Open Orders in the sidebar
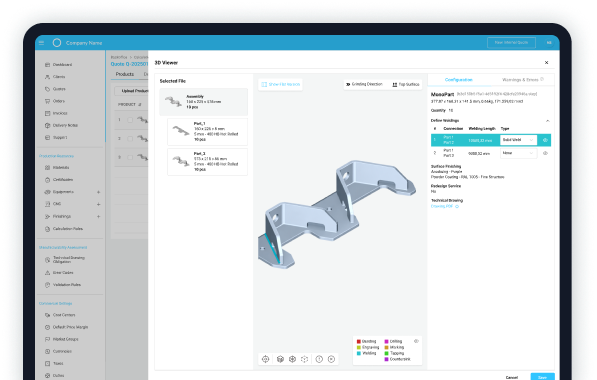 [x=55, y=101]
